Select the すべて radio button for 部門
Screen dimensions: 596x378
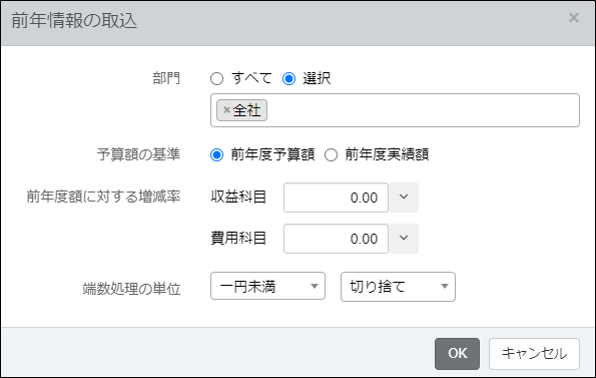217,79
